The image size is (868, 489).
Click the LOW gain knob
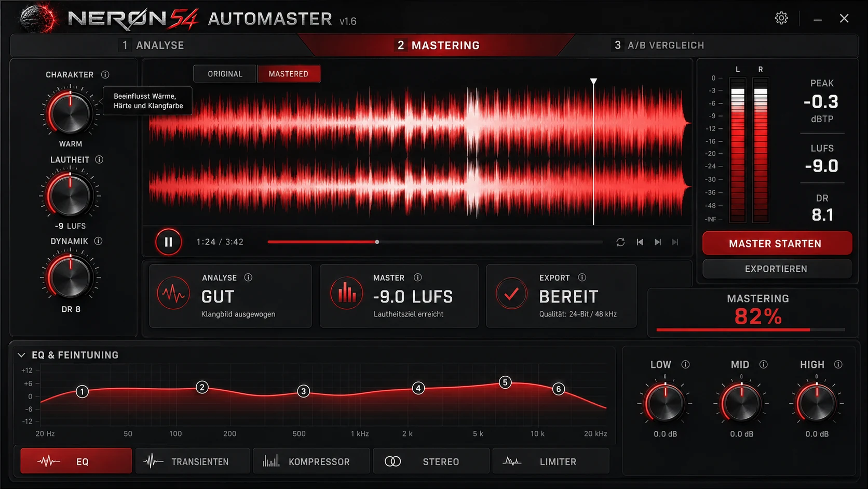pos(665,403)
